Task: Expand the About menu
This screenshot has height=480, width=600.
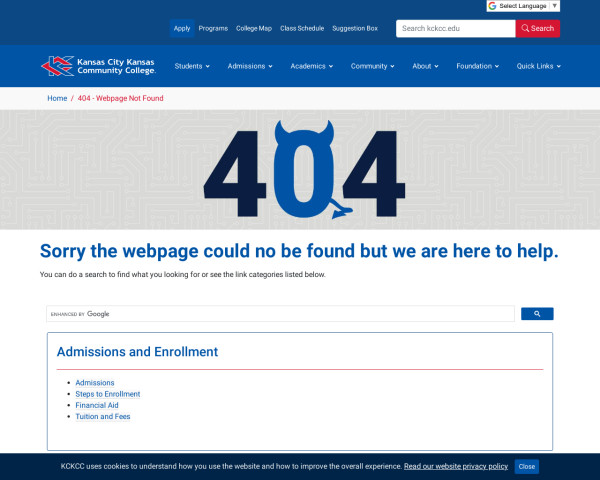Action: pos(425,66)
